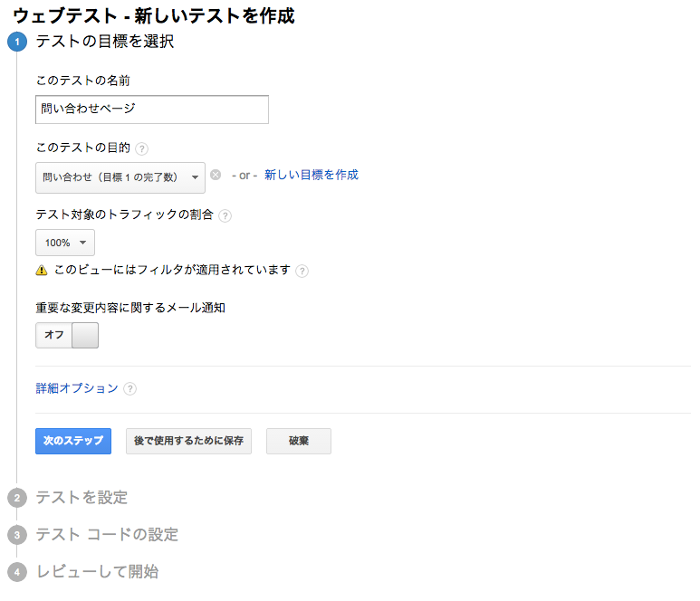The image size is (700, 601).
Task: Click the yellow filter warning icon
Action: [42, 271]
